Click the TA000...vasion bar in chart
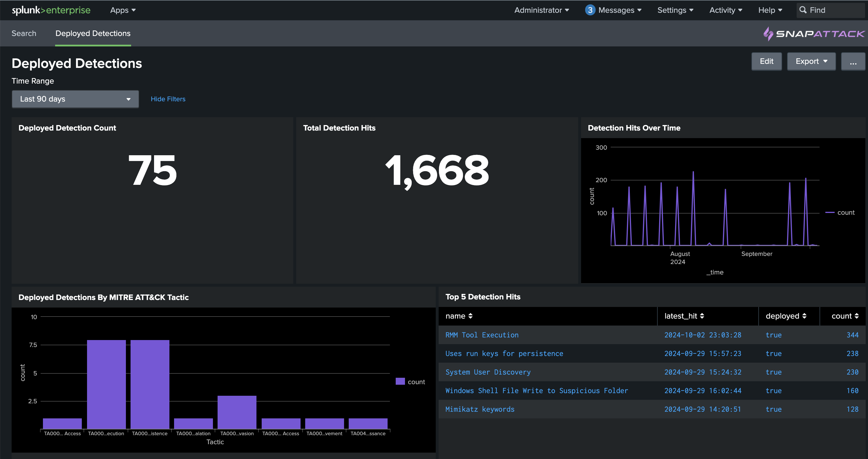Viewport: 868px width, 459px height. coord(237,412)
